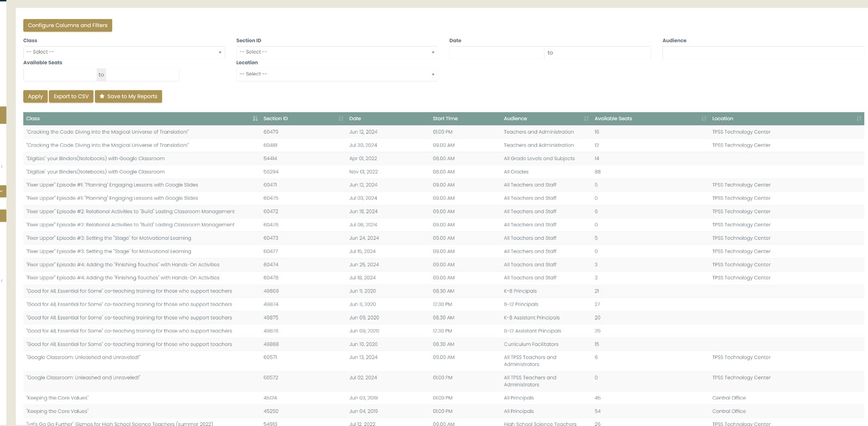Click the Date column header

coord(355,118)
